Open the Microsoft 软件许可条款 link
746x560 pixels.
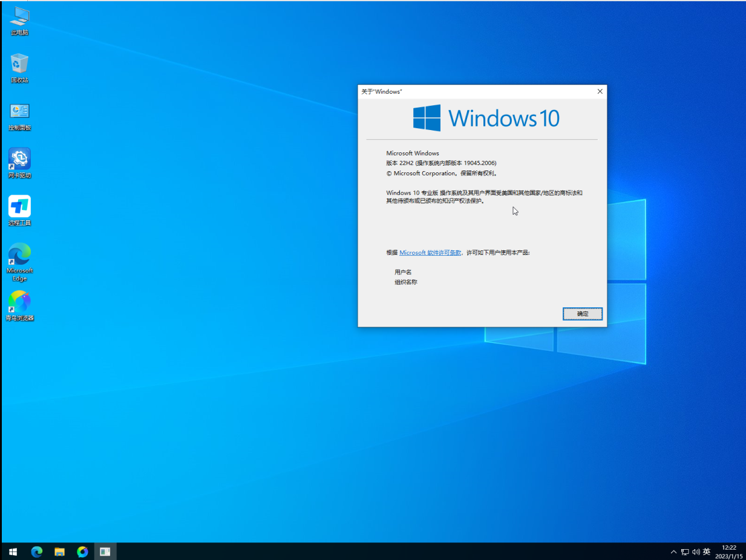[430, 253]
